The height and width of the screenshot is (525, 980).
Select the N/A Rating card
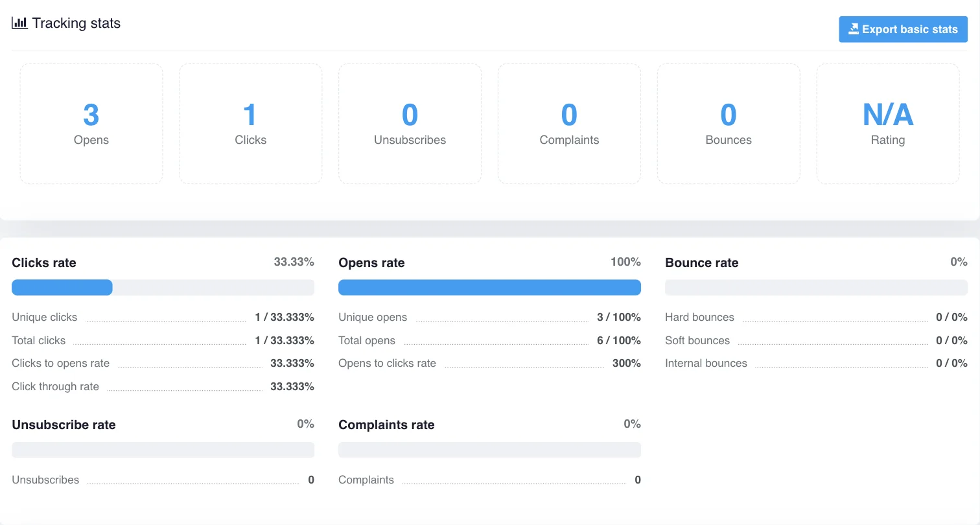coord(888,123)
